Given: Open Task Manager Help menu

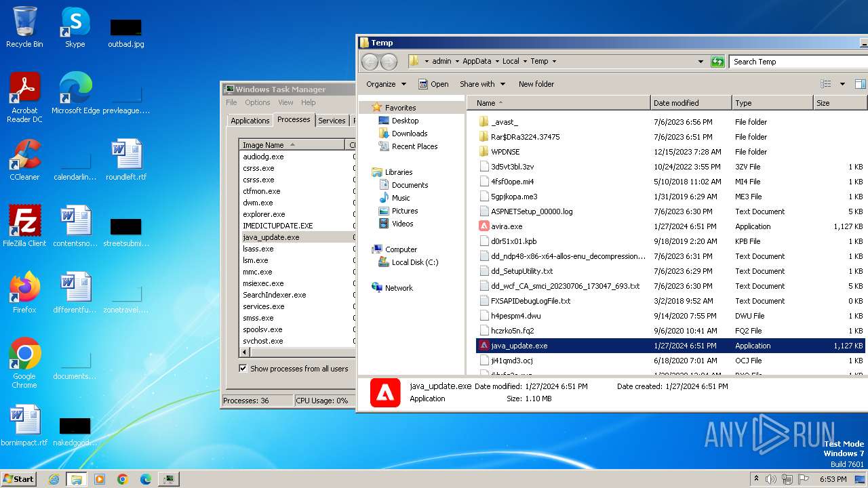Looking at the screenshot, I should point(309,102).
